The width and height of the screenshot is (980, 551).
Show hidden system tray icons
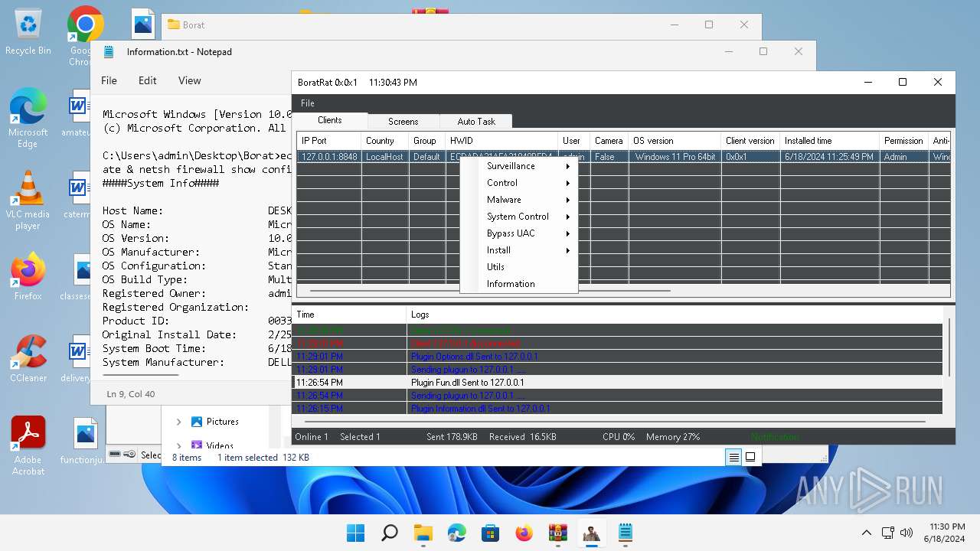click(866, 533)
